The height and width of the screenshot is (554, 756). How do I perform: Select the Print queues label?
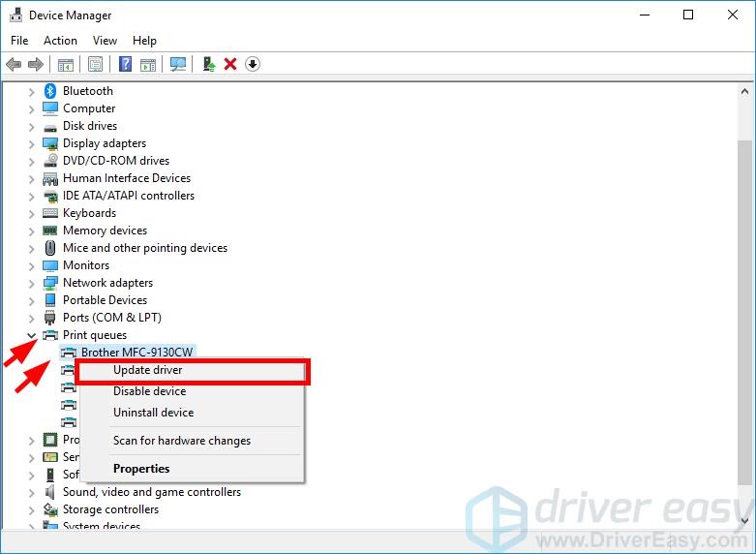95,335
